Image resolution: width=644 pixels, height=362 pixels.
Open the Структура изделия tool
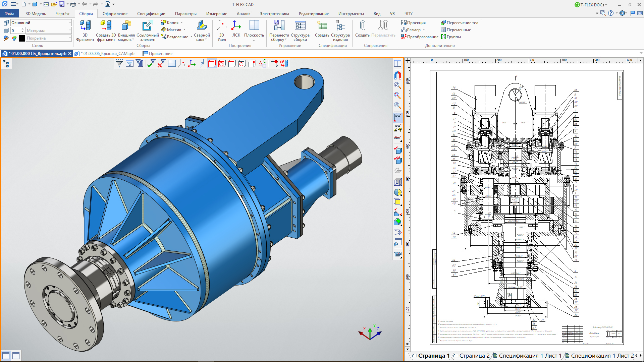[x=340, y=30]
